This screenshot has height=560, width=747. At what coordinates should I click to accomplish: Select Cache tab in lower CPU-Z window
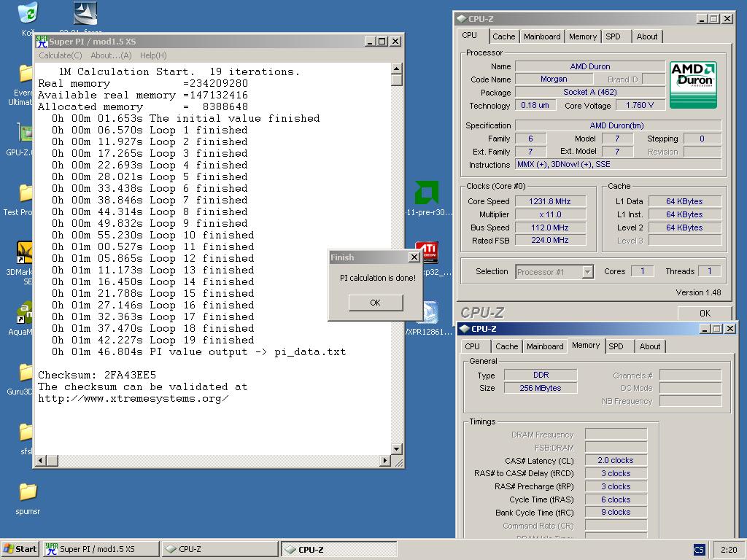[x=506, y=346]
